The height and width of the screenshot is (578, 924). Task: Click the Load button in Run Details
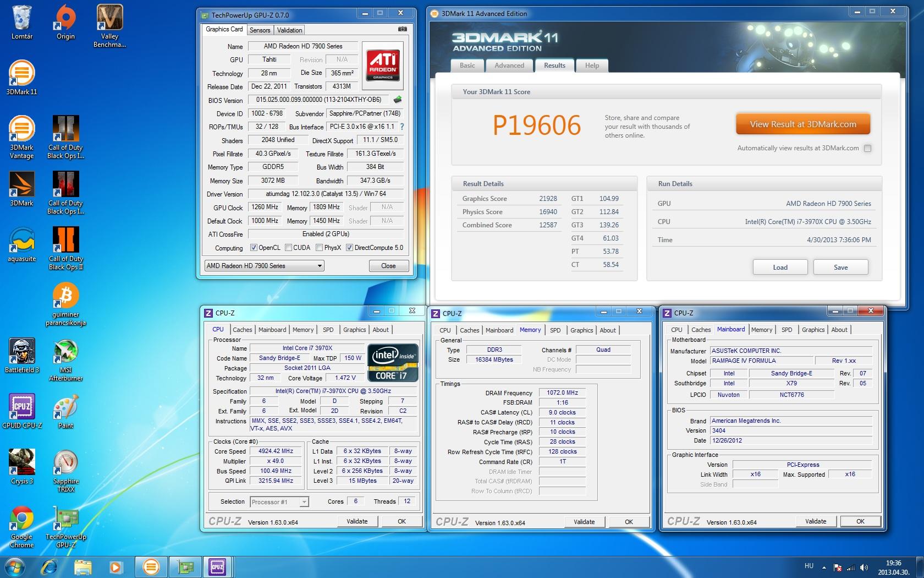click(x=780, y=268)
